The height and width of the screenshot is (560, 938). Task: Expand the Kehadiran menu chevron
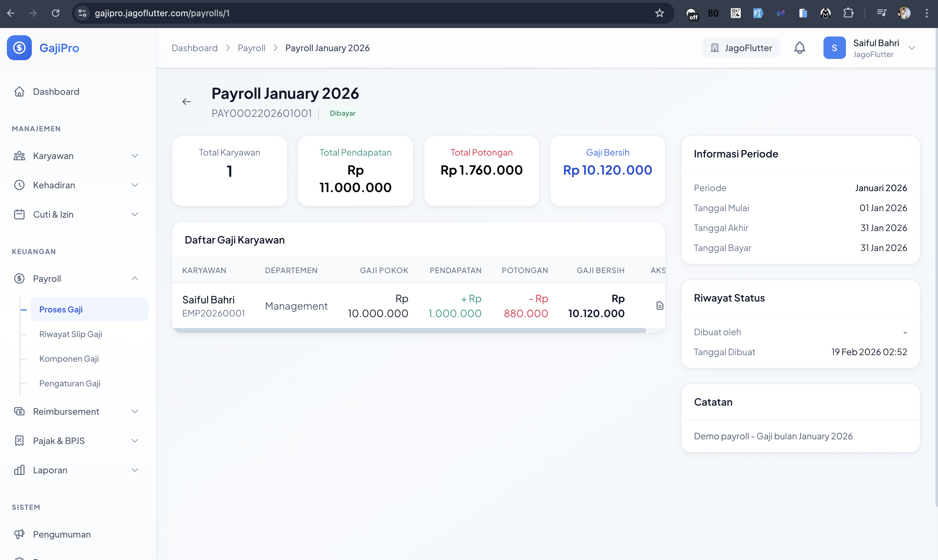tap(135, 185)
